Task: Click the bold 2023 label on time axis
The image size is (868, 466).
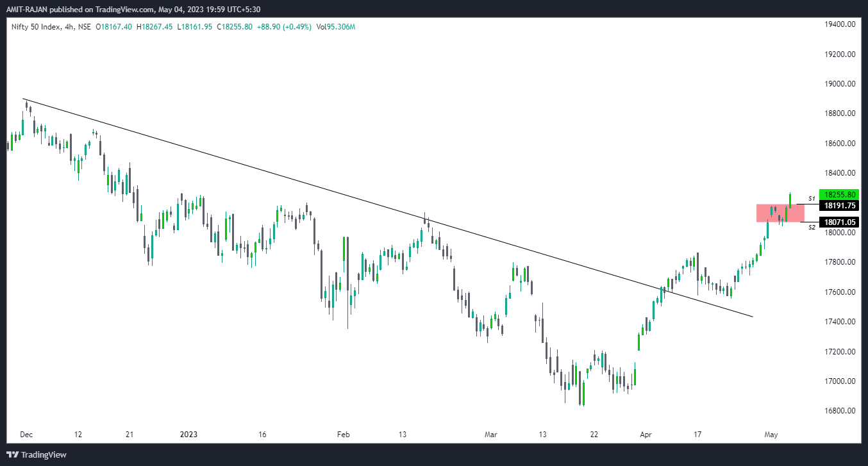Action: point(189,435)
